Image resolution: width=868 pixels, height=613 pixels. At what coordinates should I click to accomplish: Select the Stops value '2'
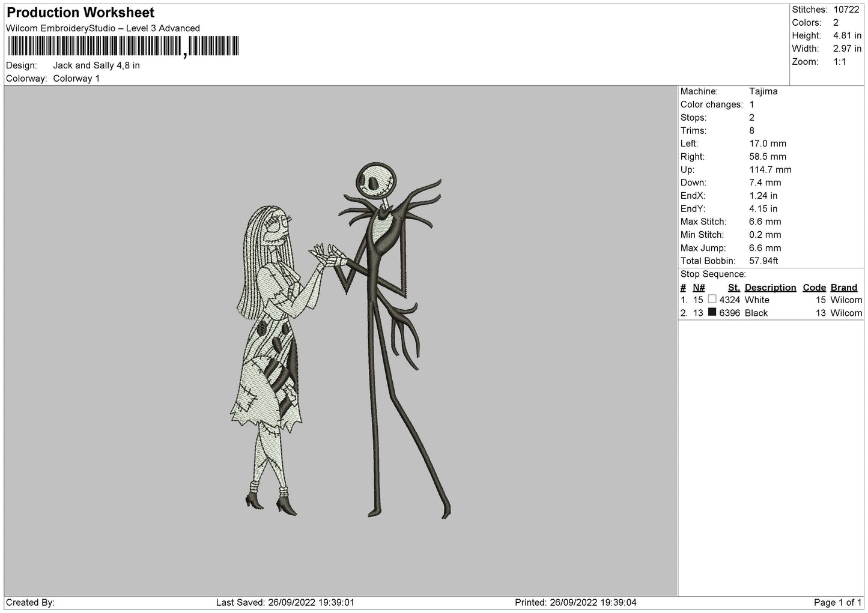[x=751, y=118]
